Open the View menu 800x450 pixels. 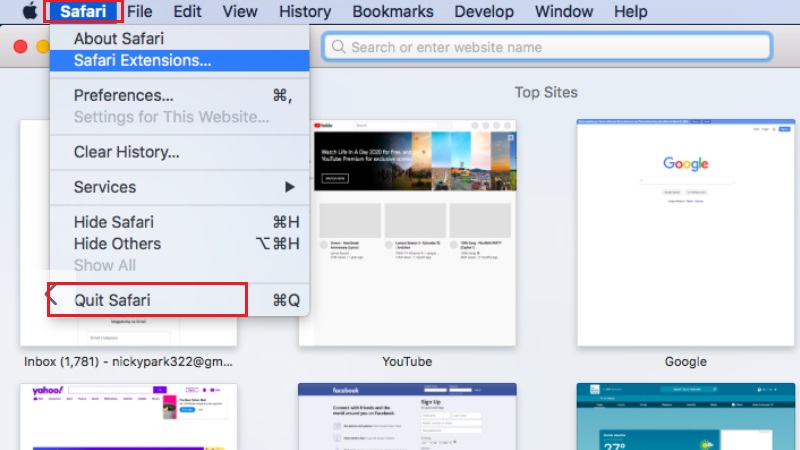point(240,11)
